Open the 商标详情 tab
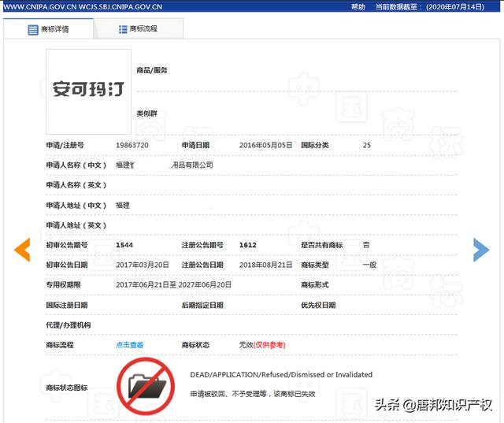This screenshot has height=423, width=504. 49,29
